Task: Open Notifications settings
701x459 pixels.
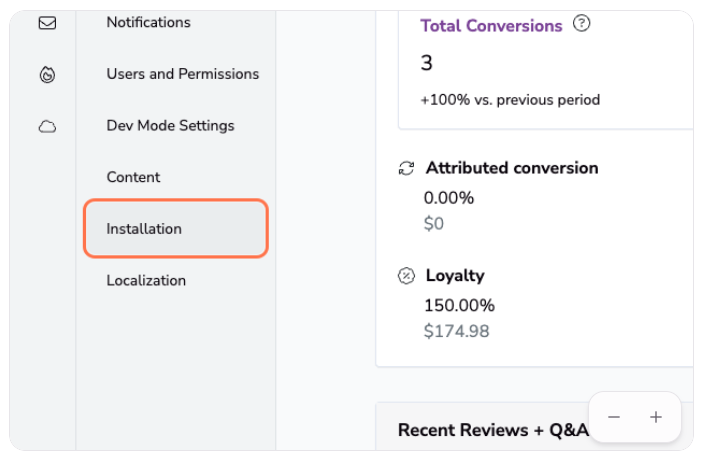Action: [148, 22]
